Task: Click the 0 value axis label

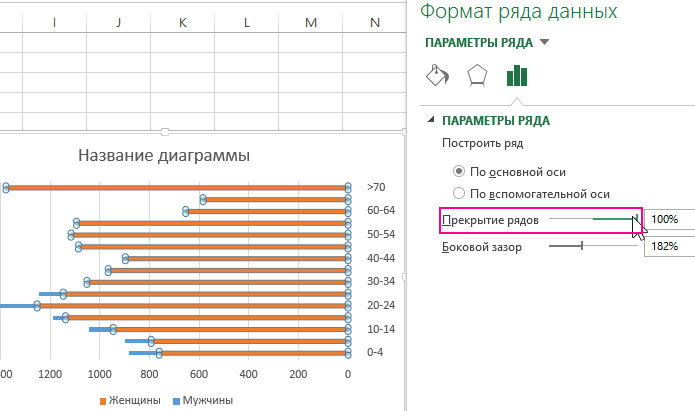Action: tap(348, 374)
